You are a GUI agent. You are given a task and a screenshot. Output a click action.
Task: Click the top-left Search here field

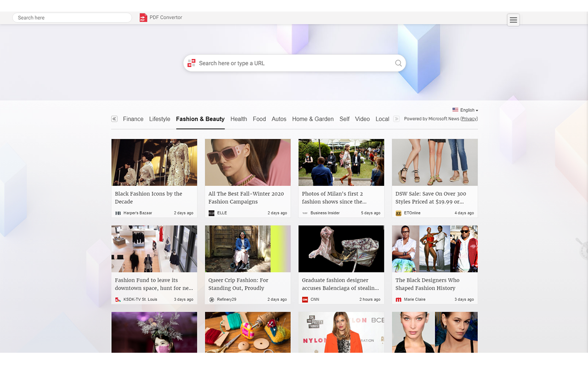72,17
